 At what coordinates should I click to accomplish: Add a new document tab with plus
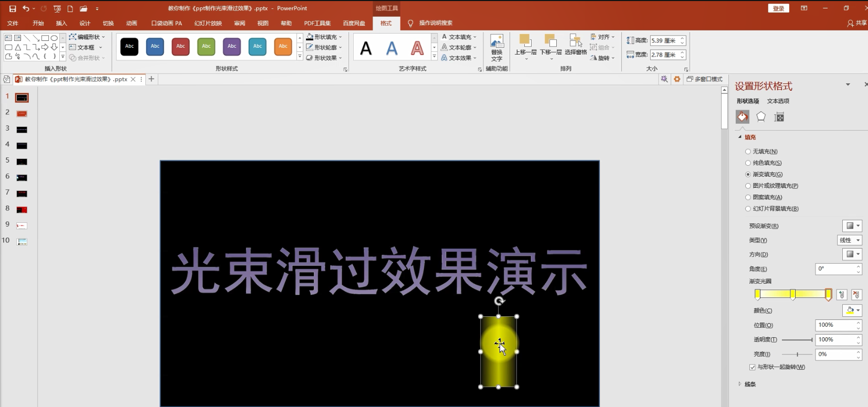click(151, 79)
